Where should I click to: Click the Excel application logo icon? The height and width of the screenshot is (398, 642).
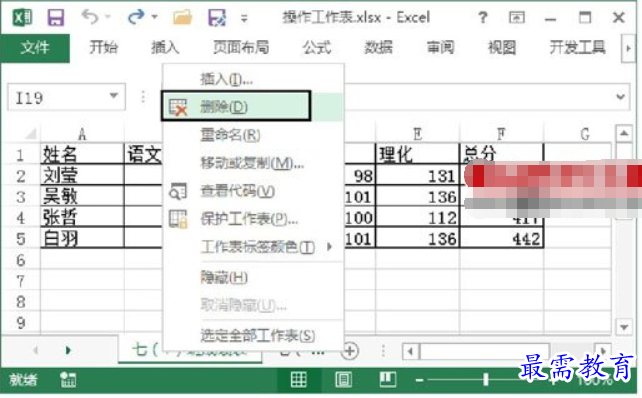(x=23, y=18)
